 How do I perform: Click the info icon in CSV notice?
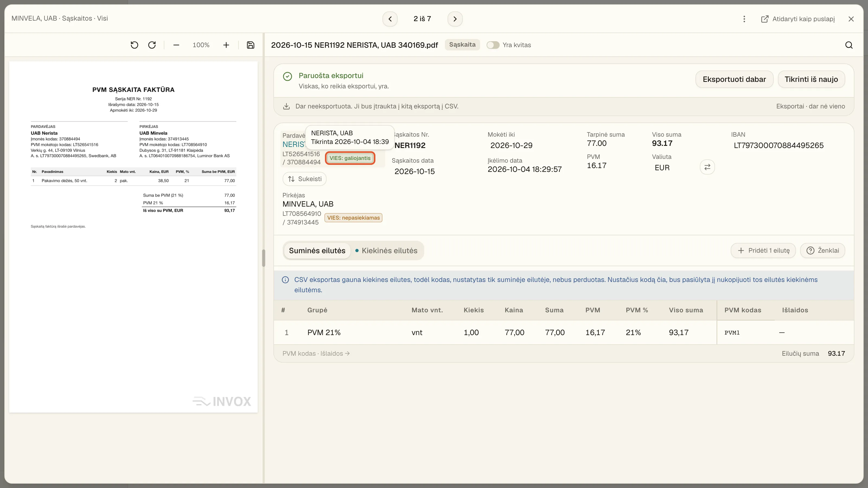[285, 280]
